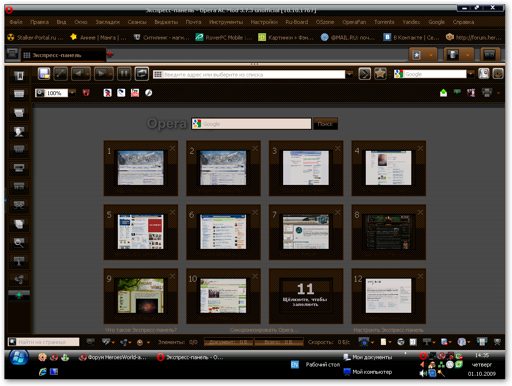Screen dimensions: 512x386
Task: Click the wand edit icon in navigation toolbar
Action: (x=60, y=74)
